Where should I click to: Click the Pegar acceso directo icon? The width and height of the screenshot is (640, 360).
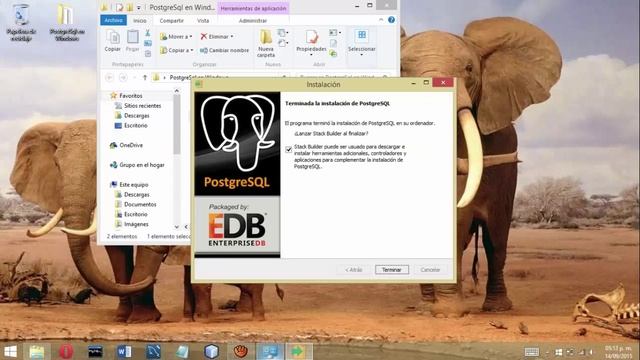(148, 53)
